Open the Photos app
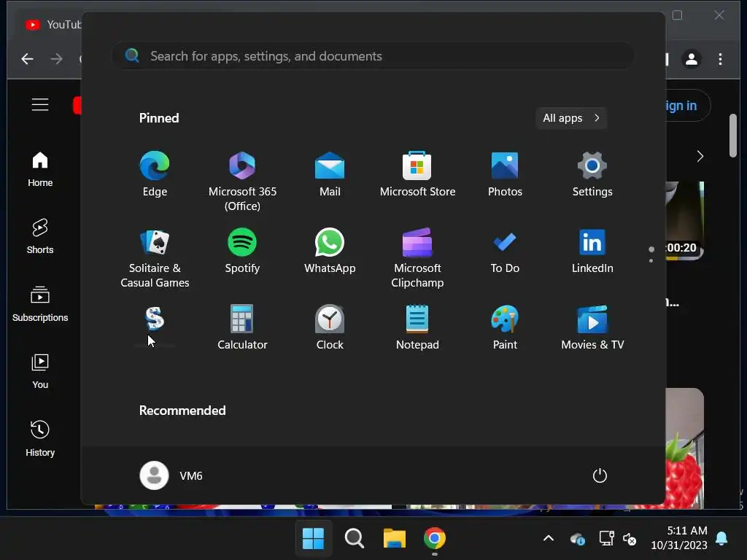Screen dimensions: 747x560 [x=505, y=174]
